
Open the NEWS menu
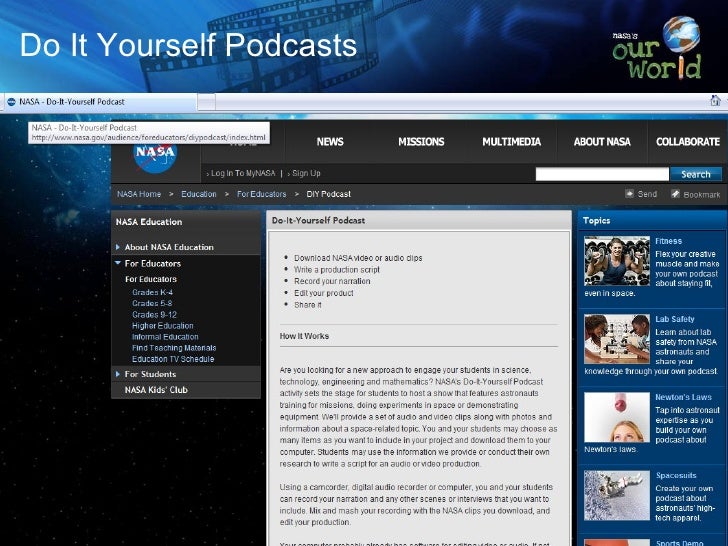[330, 142]
